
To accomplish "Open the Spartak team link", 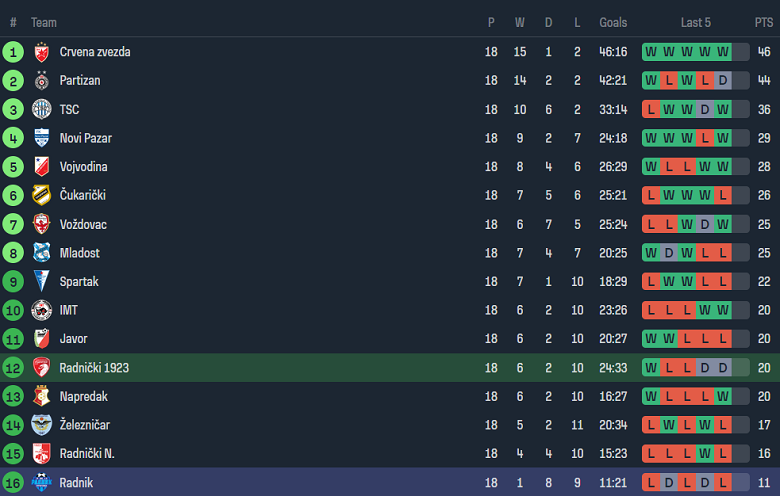I will point(79,282).
